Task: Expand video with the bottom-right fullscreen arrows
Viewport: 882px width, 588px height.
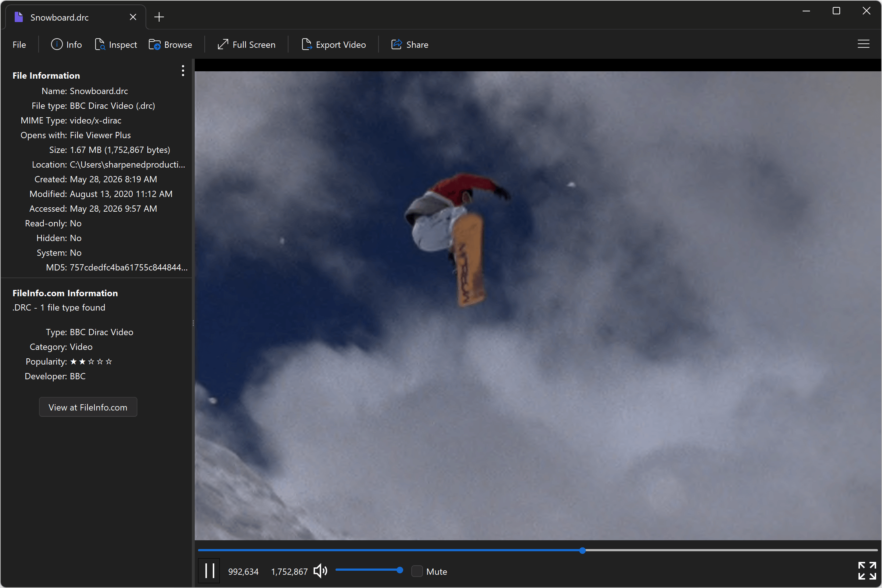Action: point(867,570)
